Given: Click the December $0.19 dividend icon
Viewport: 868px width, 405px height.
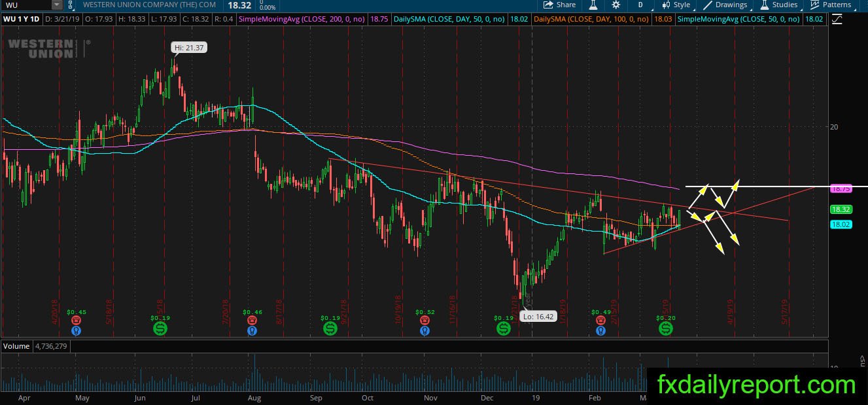Looking at the screenshot, I should 503,328.
